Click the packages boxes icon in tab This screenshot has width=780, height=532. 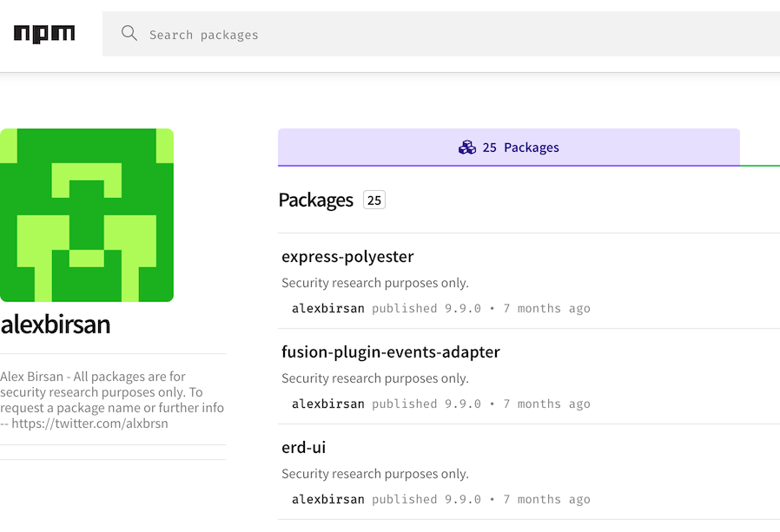(467, 148)
